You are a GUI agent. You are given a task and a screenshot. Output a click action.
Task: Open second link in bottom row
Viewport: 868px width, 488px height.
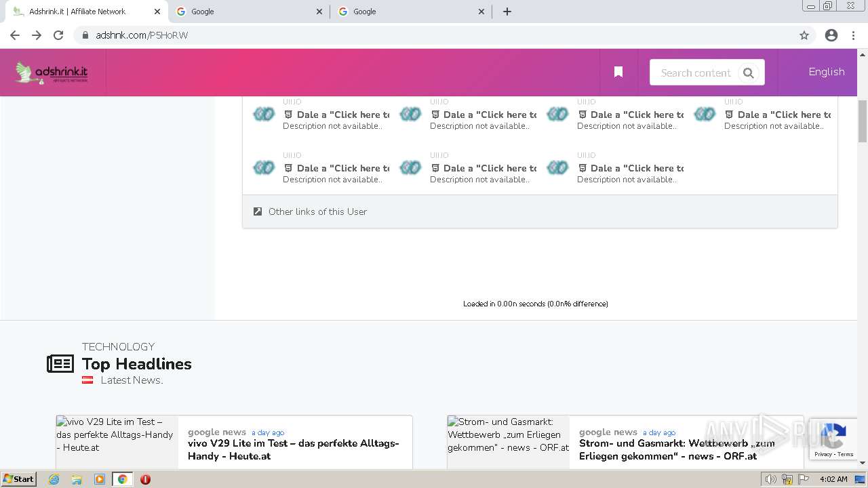point(484,168)
